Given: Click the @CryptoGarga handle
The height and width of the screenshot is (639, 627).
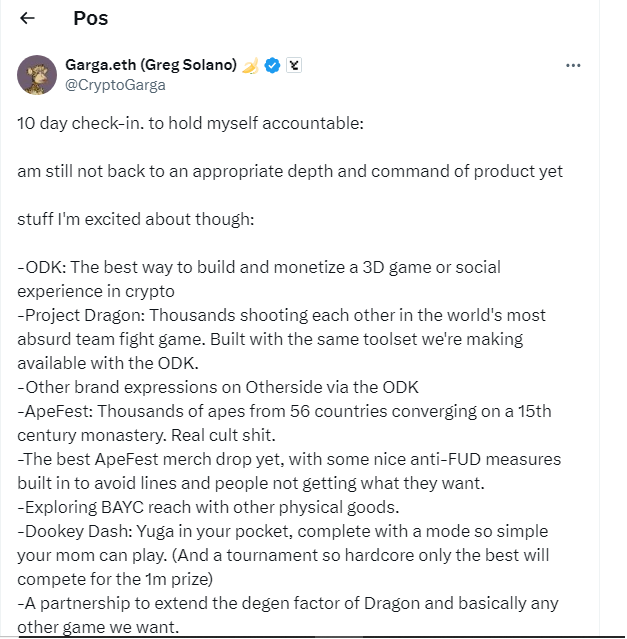Looking at the screenshot, I should [x=115, y=85].
